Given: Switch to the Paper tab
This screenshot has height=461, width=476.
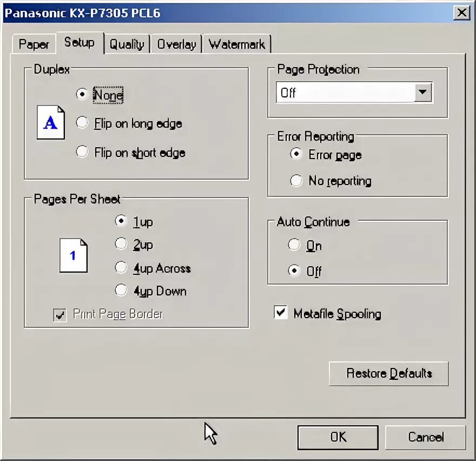Looking at the screenshot, I should (x=34, y=44).
